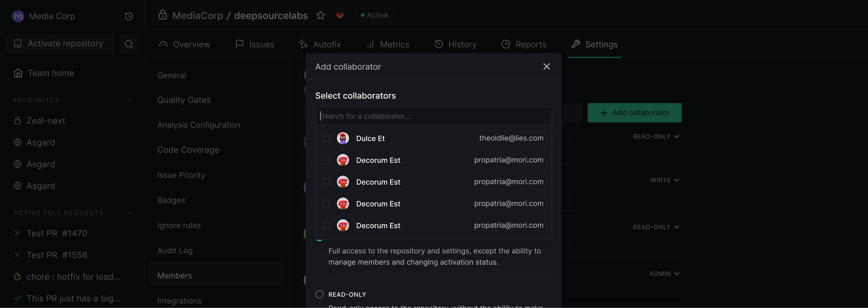Click MediaCorp in the breadcrumb
868x308 pixels.
pos(197,16)
